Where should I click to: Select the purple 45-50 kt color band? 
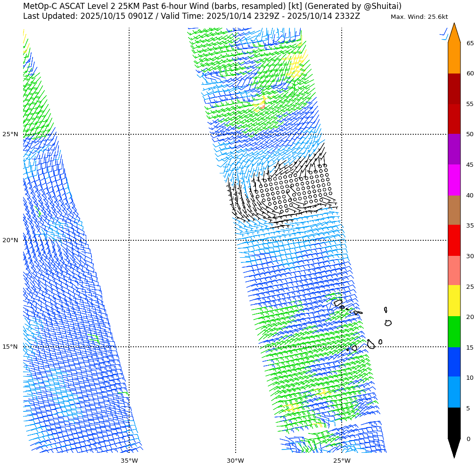[454, 149]
